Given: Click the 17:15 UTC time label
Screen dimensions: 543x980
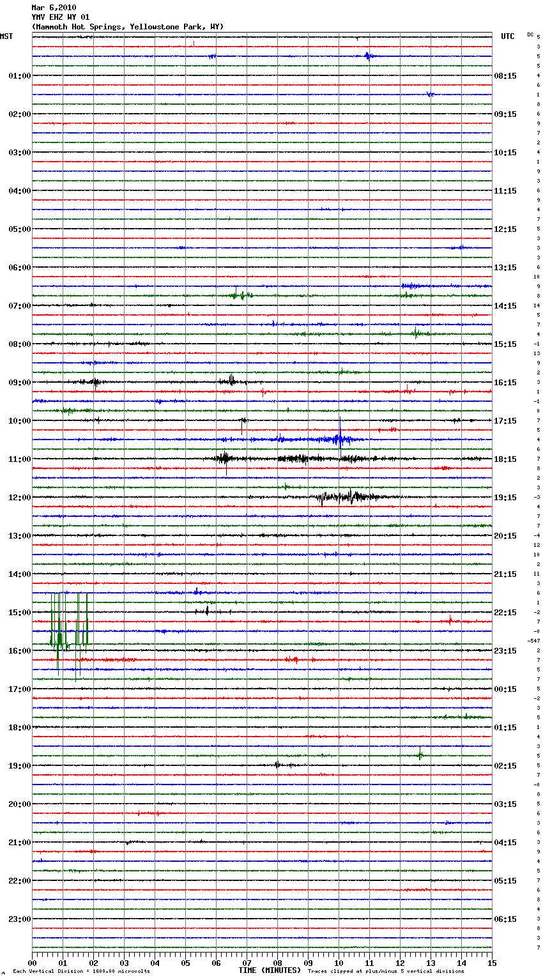Looking at the screenshot, I should 505,421.
